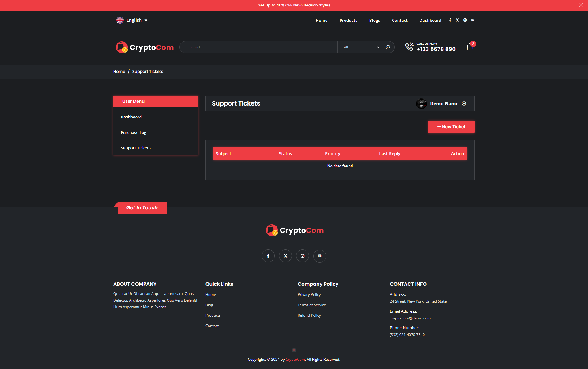Open the Privacy Policy footer link
588x369 pixels.
(309, 295)
